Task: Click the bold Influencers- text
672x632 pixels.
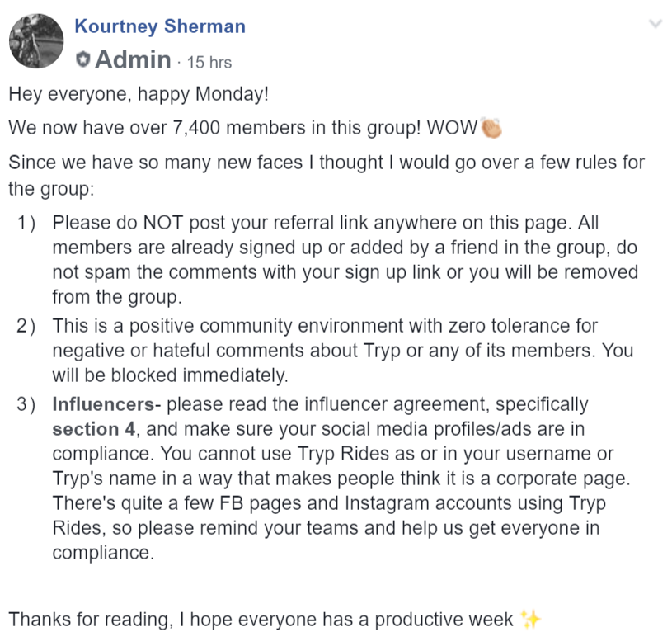Action: point(106,404)
